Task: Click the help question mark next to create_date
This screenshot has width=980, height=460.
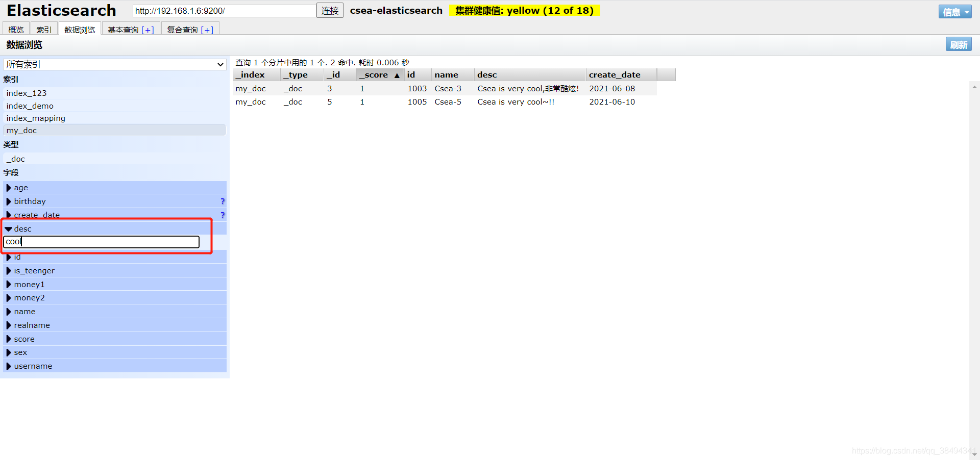Action: 223,215
